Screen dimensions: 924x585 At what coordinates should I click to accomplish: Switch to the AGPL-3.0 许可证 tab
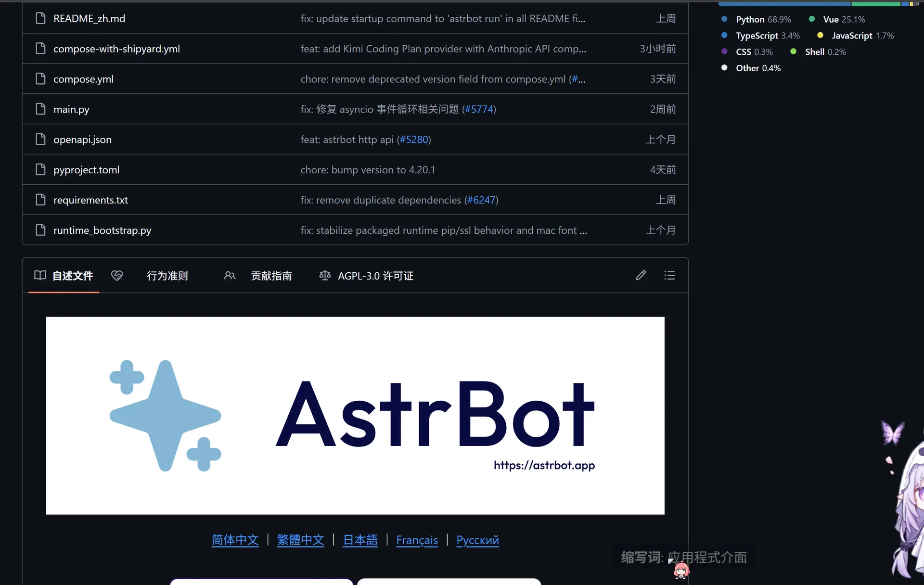pyautogui.click(x=366, y=276)
